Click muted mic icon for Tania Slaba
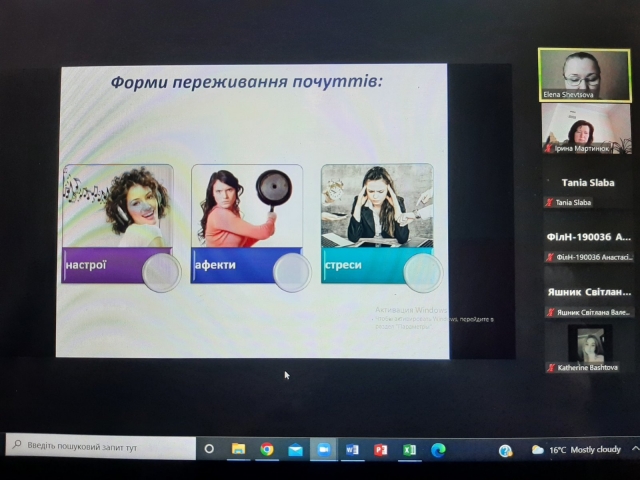640x480 pixels. coord(549,202)
